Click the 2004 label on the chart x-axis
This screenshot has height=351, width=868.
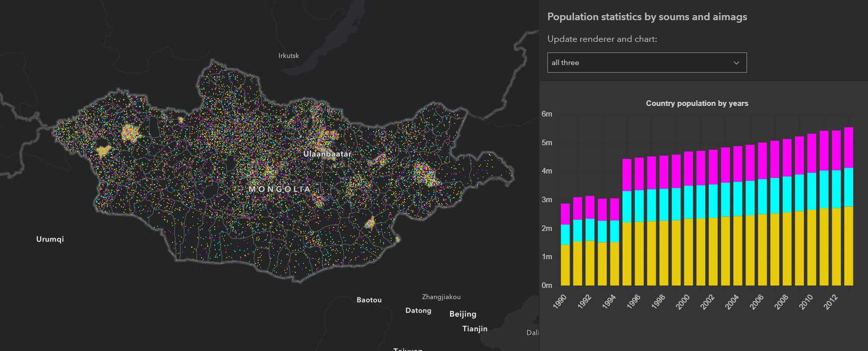click(x=732, y=302)
